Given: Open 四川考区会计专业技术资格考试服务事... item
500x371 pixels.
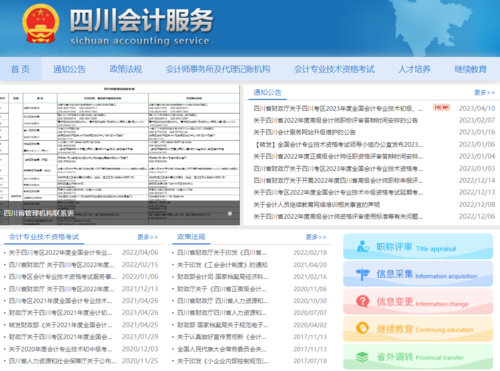Looking at the screenshot, I should 62,277.
